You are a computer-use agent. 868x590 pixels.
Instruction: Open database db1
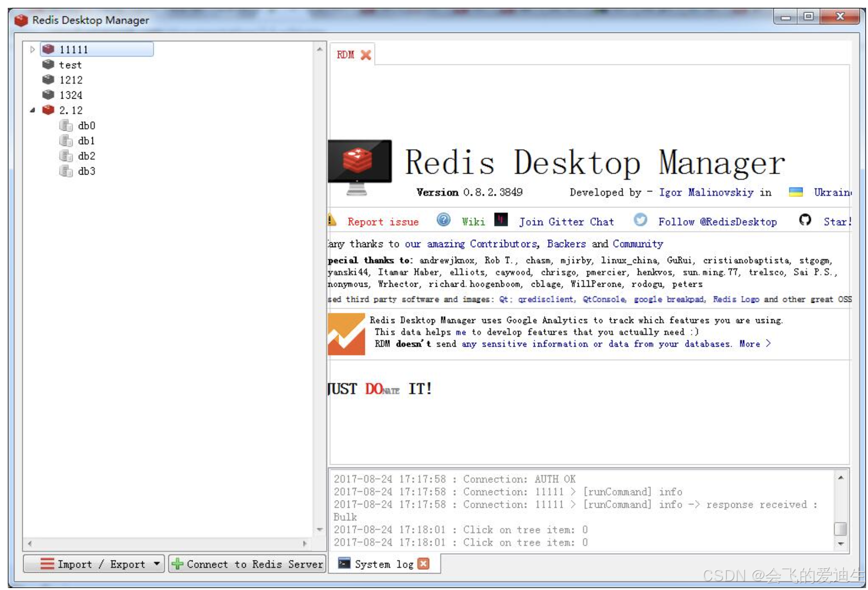(x=87, y=141)
